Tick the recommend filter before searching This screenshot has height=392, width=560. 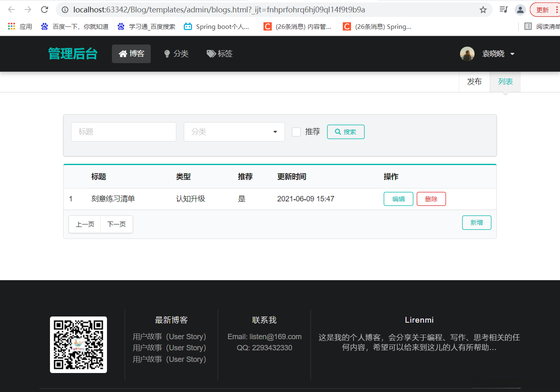(296, 132)
